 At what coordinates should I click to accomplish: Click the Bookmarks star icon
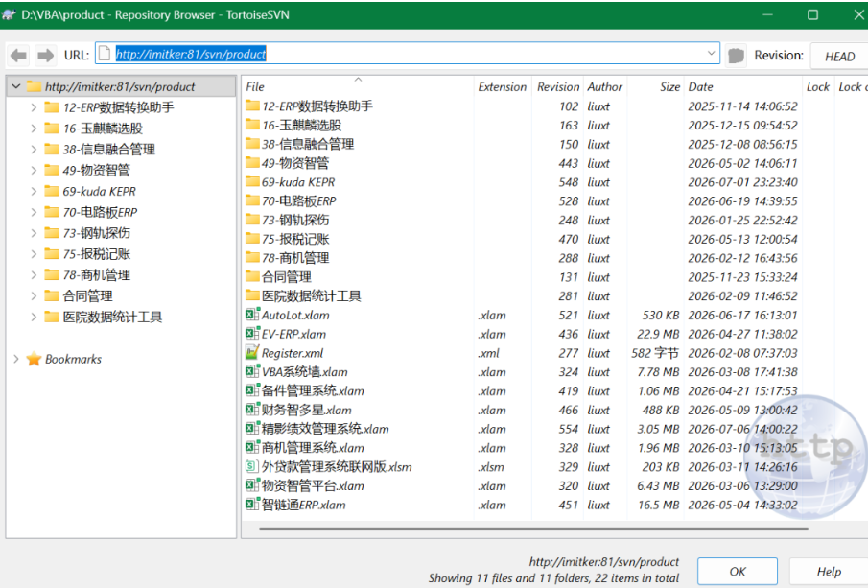coord(34,359)
